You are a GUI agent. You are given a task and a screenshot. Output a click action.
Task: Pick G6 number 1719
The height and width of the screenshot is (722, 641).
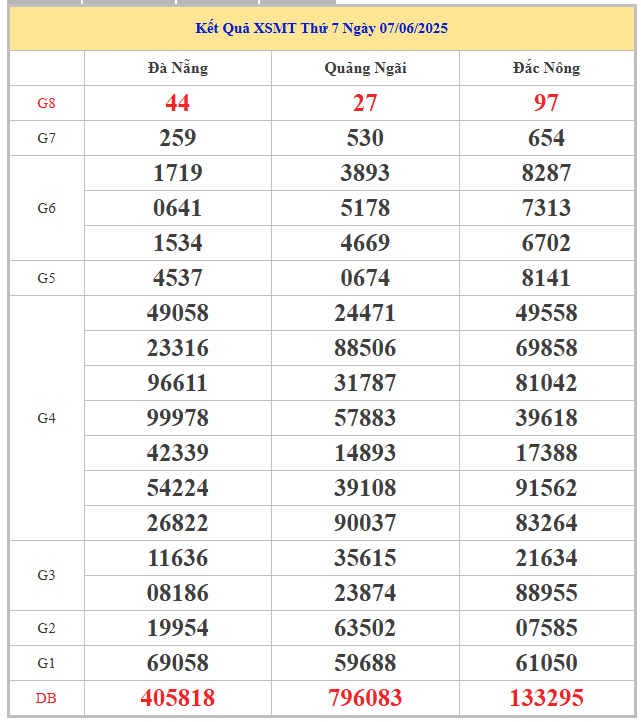click(178, 173)
